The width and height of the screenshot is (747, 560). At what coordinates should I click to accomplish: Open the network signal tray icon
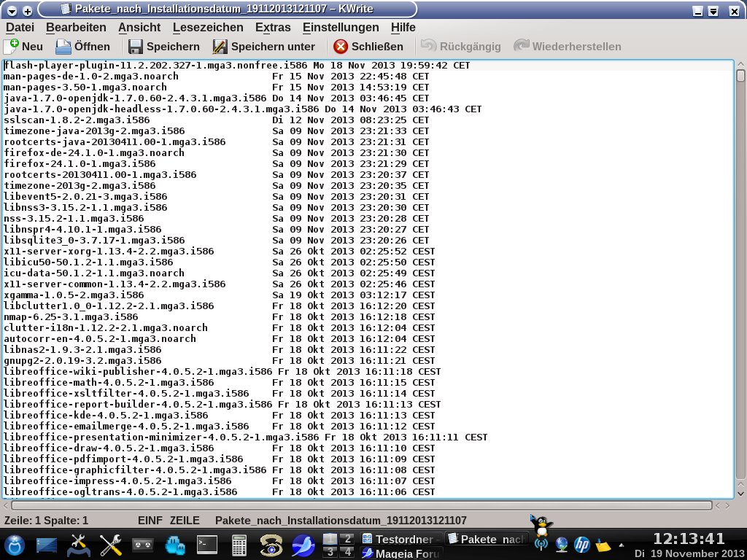tap(541, 544)
